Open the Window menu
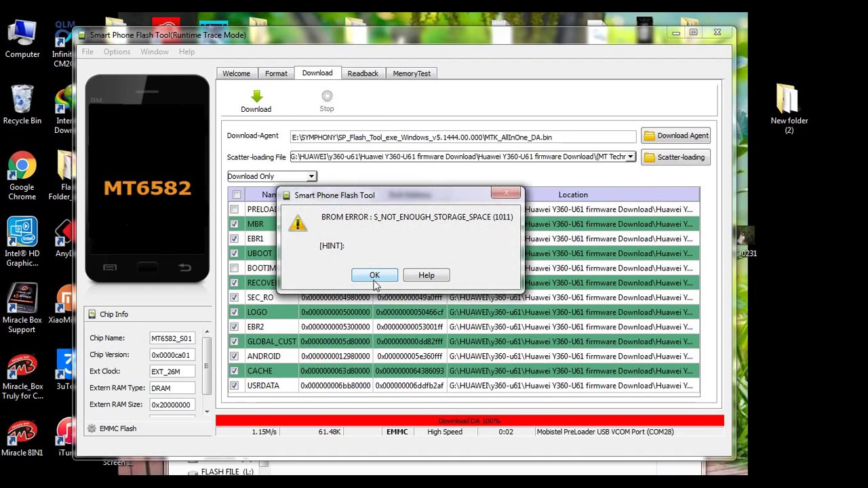The height and width of the screenshot is (488, 868). pos(155,52)
